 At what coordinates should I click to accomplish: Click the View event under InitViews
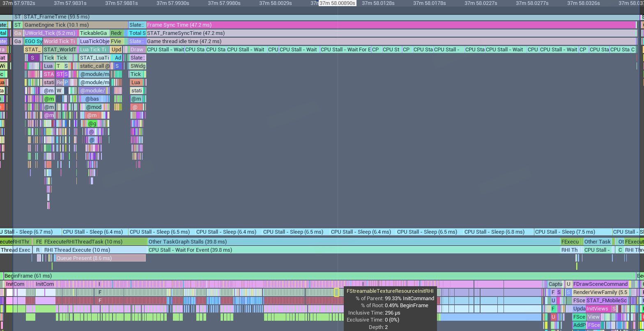(593, 317)
